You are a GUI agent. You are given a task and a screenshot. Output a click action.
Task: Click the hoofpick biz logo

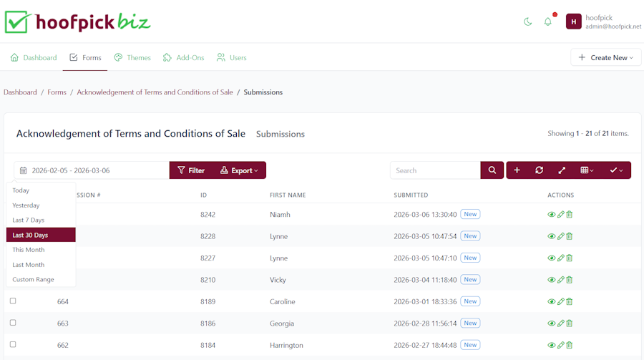pos(77,21)
